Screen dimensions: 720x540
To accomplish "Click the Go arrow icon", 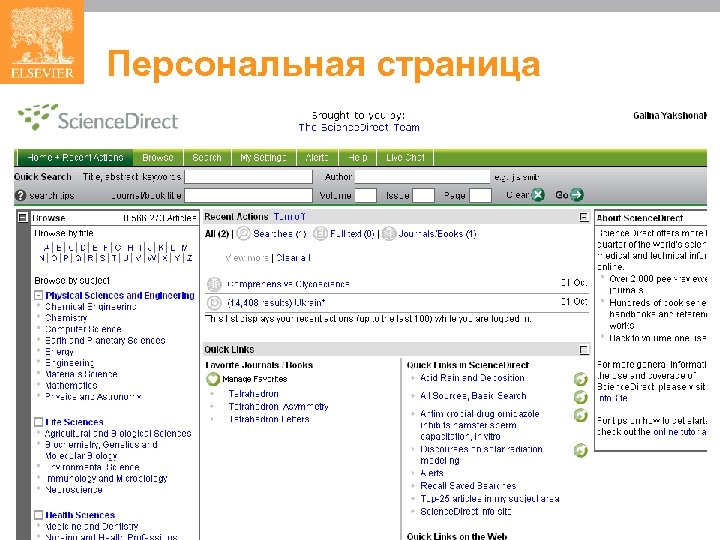I will pos(577,195).
